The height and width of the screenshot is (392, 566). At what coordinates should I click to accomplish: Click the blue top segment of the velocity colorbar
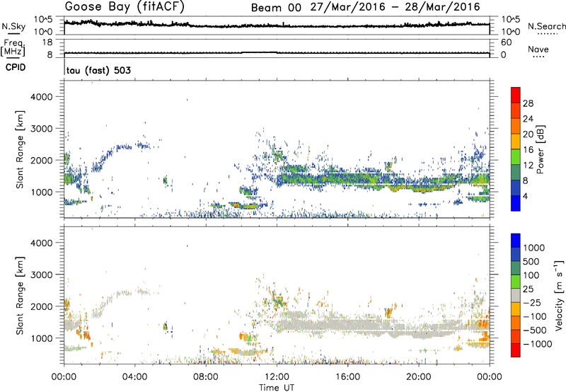516,241
